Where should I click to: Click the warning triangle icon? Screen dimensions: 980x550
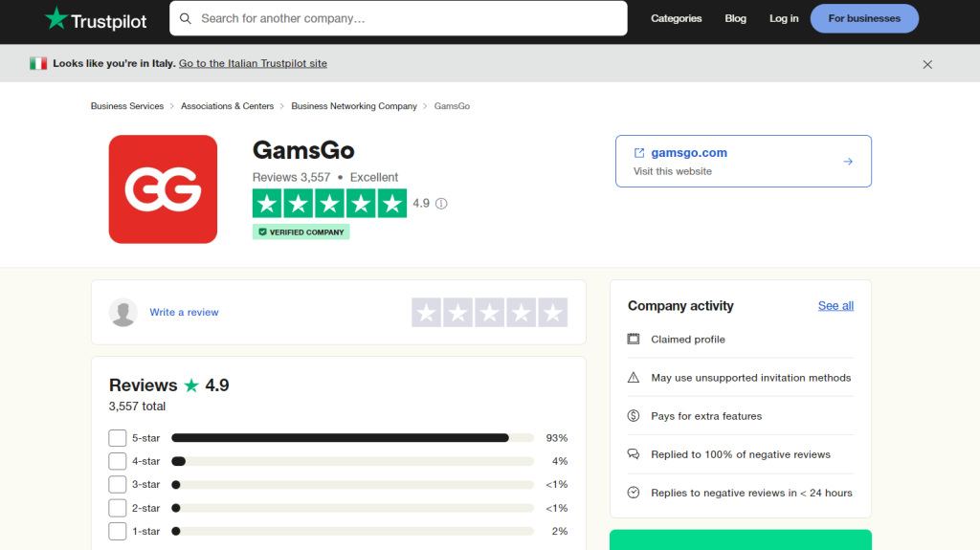634,378
